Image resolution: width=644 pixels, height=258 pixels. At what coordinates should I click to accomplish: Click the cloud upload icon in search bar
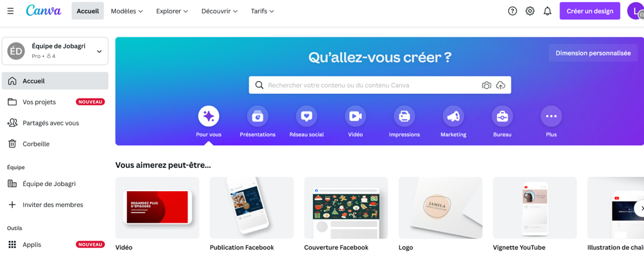click(500, 86)
